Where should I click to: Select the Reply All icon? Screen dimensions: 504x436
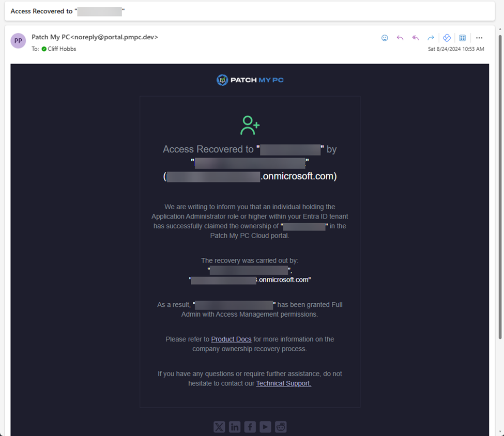(x=415, y=38)
